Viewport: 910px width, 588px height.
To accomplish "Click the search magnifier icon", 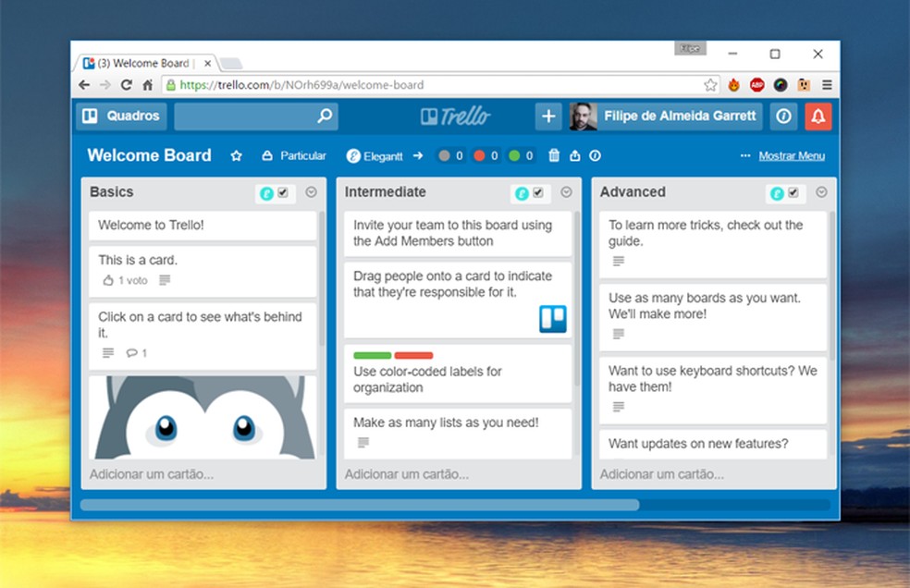I will click(325, 116).
